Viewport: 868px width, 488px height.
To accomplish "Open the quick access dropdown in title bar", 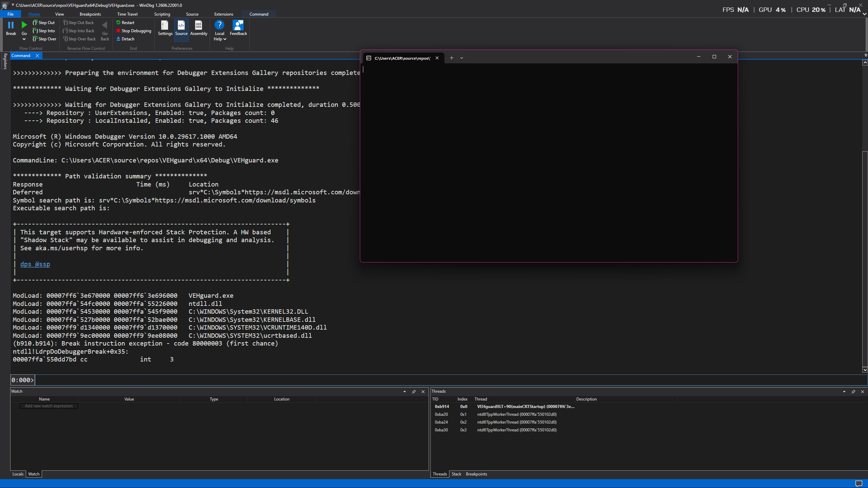I will click(x=13, y=5).
